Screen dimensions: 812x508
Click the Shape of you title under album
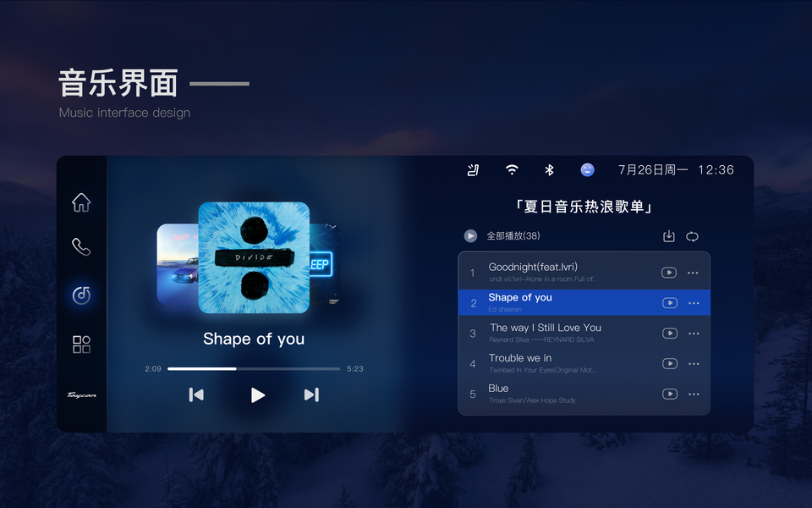254,339
